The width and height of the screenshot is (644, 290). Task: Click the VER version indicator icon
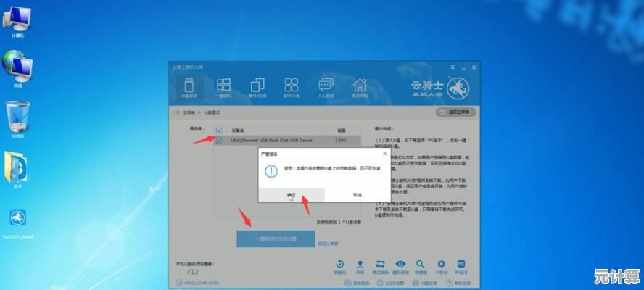[x=178, y=283]
